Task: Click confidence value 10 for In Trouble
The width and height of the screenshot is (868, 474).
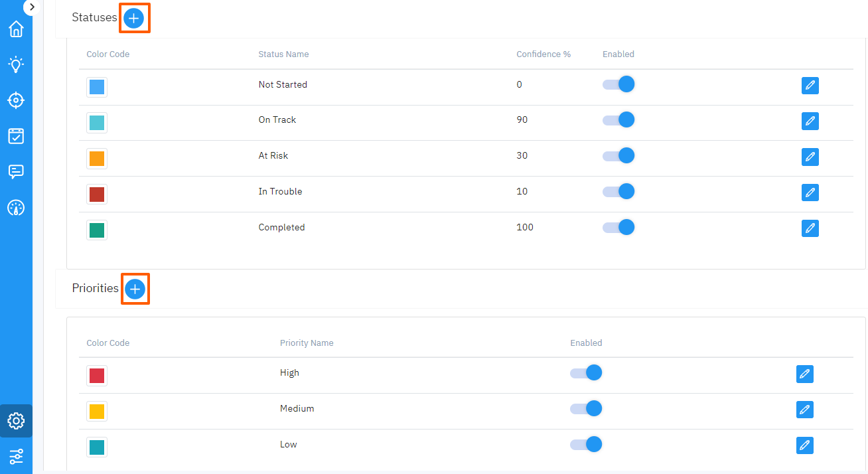Action: [x=522, y=192]
